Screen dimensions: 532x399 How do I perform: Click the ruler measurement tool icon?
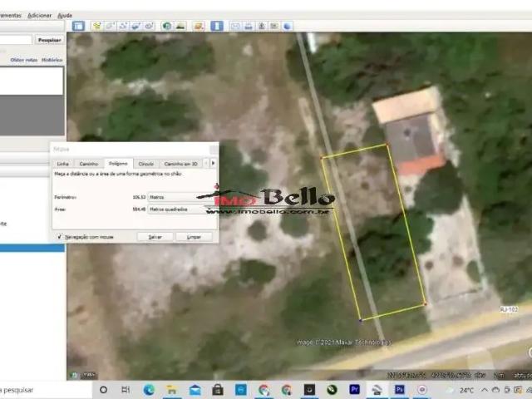[217, 26]
